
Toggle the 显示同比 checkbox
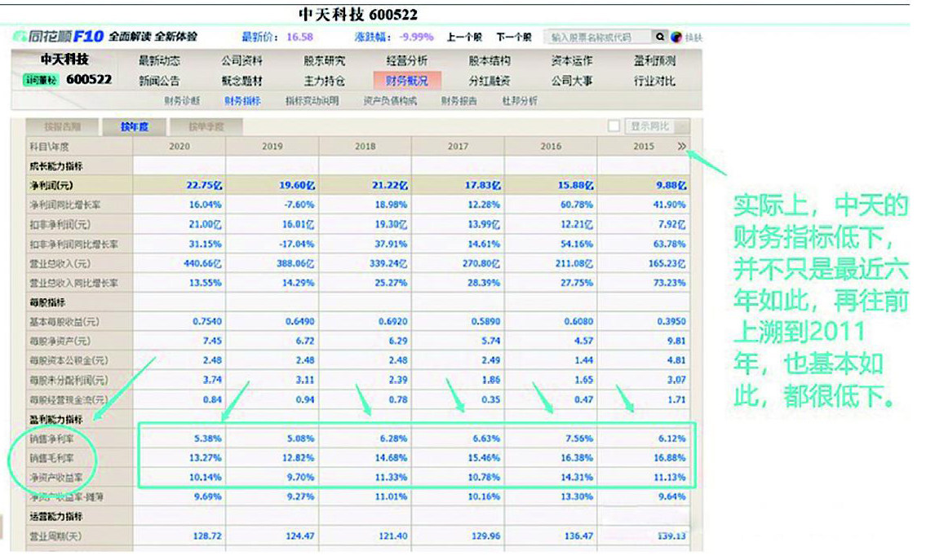[614, 126]
